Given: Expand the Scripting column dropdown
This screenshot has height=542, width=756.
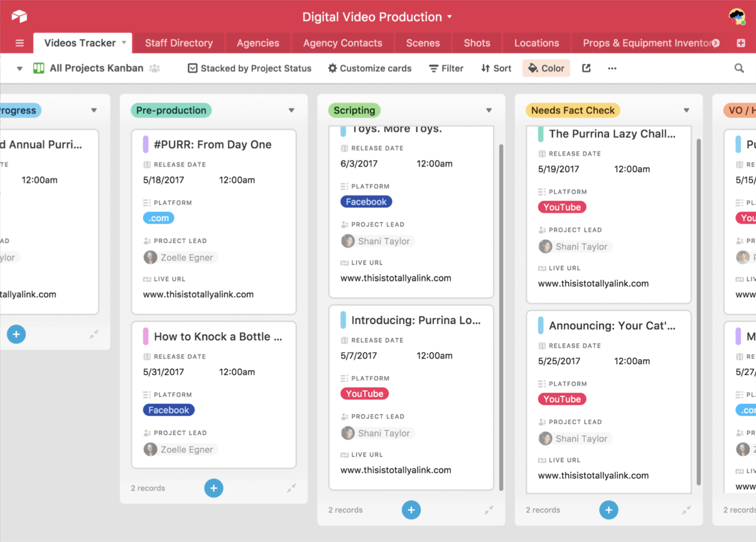Looking at the screenshot, I should 489,110.
